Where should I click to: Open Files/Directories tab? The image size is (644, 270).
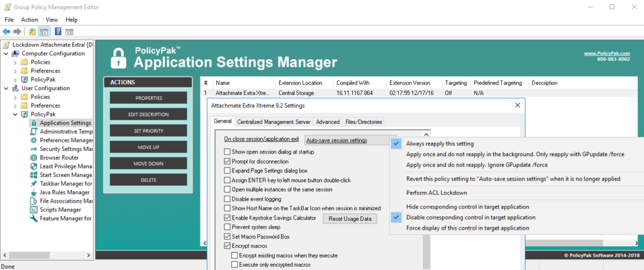click(x=364, y=122)
